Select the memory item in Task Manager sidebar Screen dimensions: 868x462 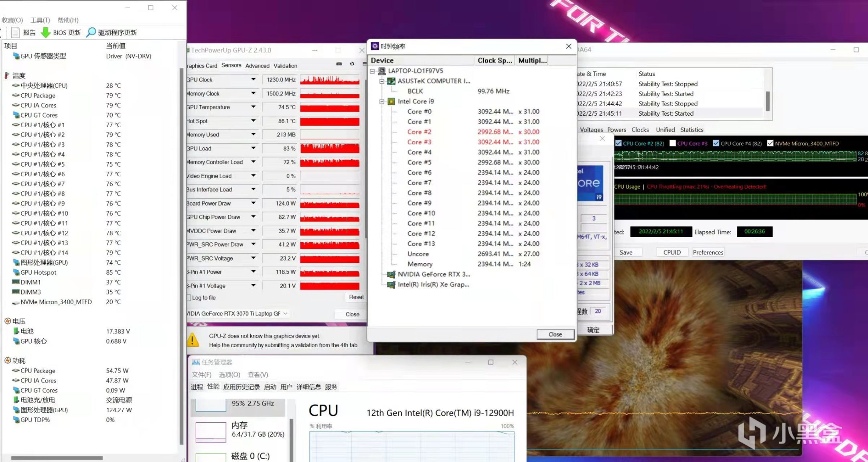tap(241, 429)
